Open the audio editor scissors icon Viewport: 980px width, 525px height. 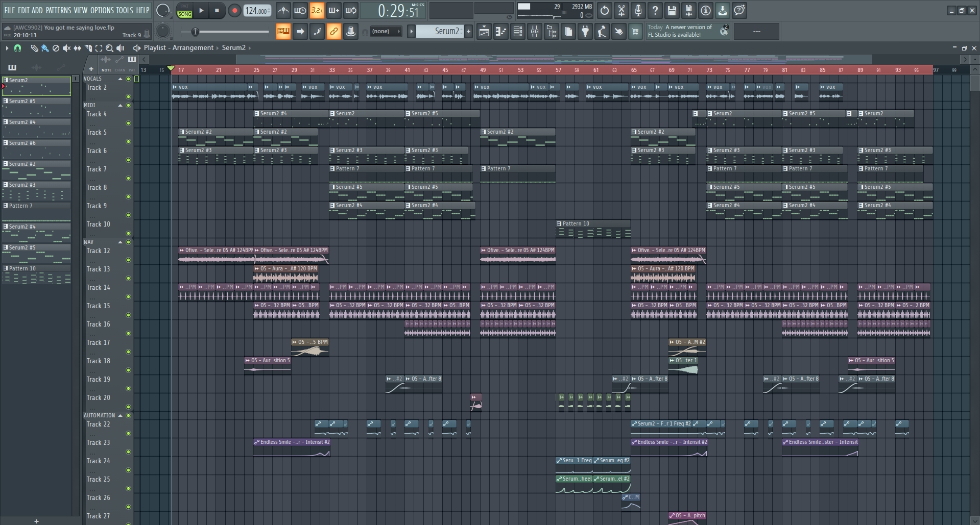pos(622,10)
